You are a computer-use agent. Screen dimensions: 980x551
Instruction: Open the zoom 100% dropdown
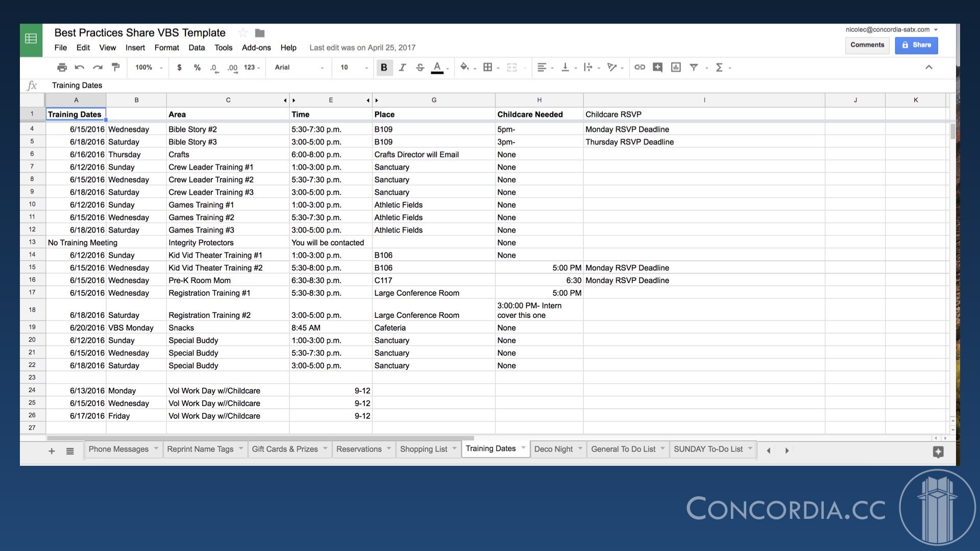pyautogui.click(x=149, y=67)
